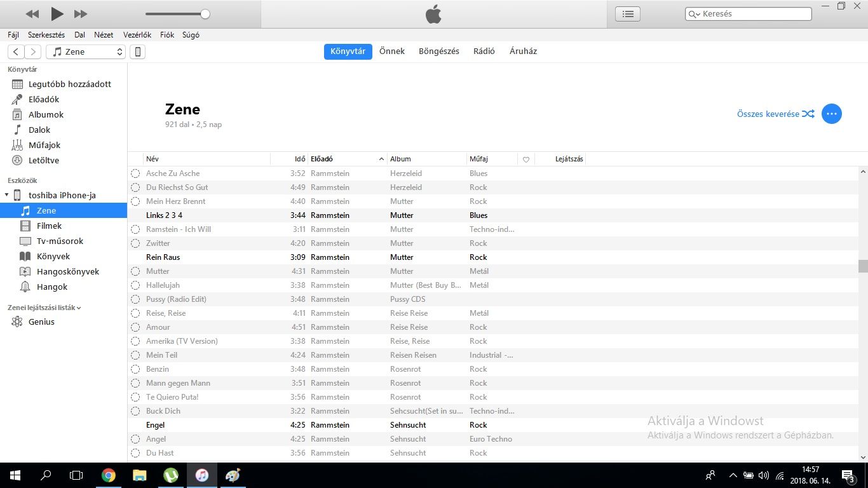Click the Keresés search field
The image size is (868, 488).
tap(748, 14)
